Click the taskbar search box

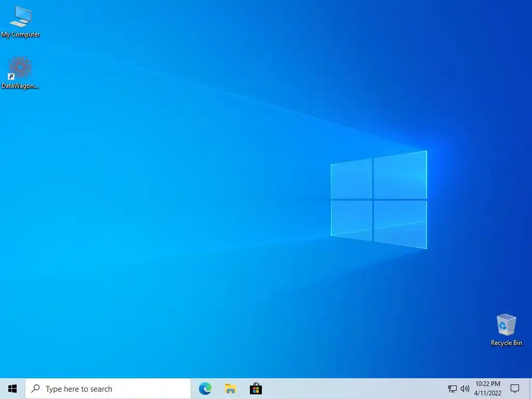108,389
